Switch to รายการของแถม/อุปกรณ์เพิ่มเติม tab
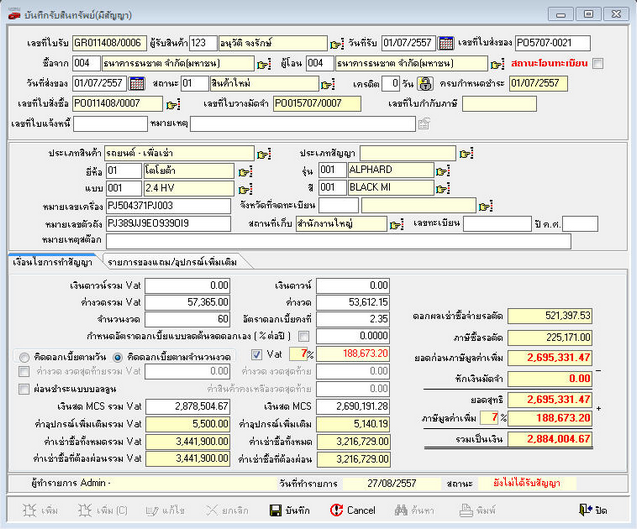The image size is (637, 529). 172,262
